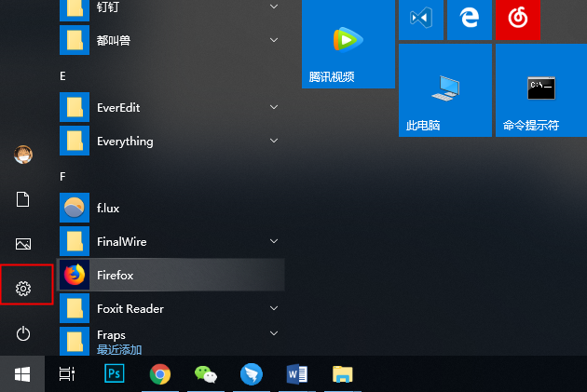Open the 命令提示符 tile
The image size is (587, 392).
tap(541, 90)
